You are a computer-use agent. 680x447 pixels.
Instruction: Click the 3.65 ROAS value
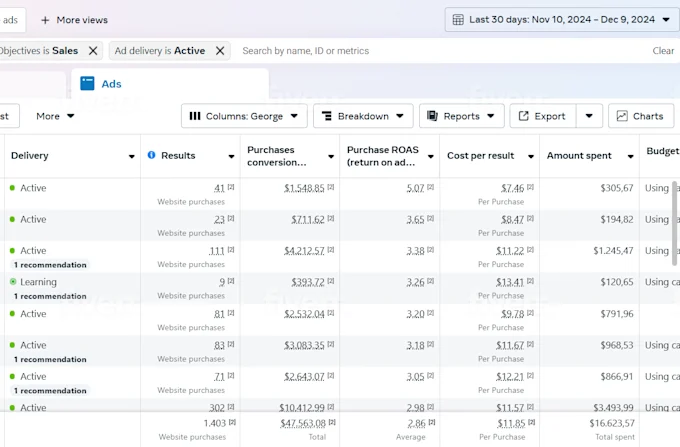[415, 219]
